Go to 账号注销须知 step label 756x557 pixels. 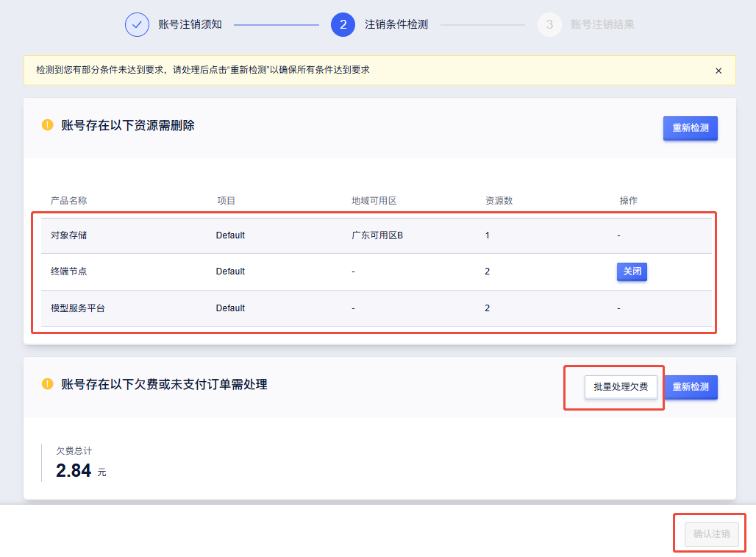tap(190, 24)
